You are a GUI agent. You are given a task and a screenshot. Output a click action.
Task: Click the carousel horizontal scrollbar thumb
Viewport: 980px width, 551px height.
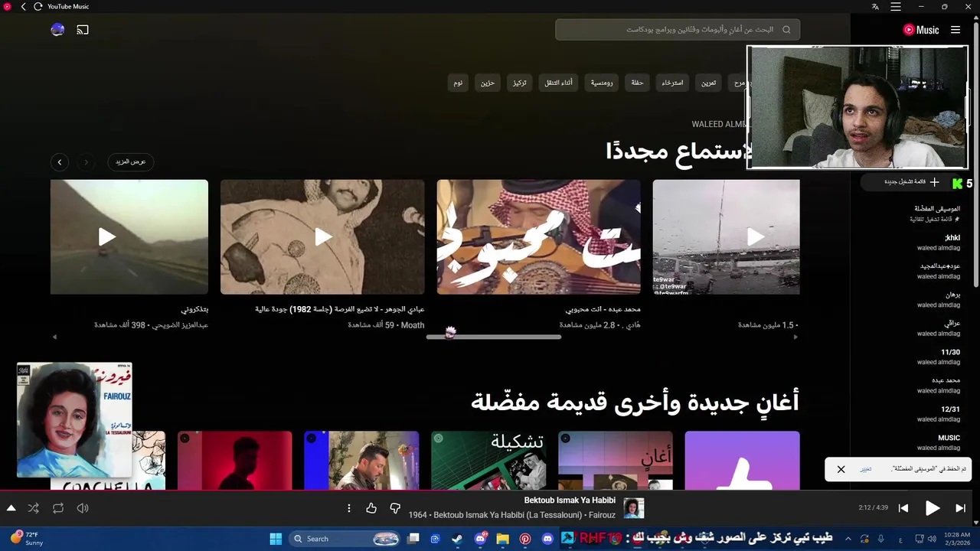[494, 337]
